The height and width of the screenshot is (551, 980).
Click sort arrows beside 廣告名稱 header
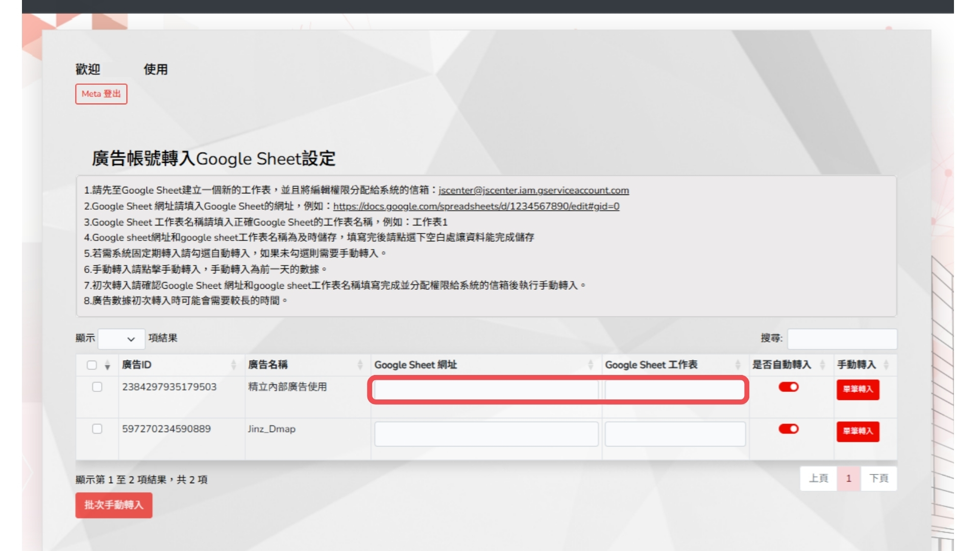[360, 365]
